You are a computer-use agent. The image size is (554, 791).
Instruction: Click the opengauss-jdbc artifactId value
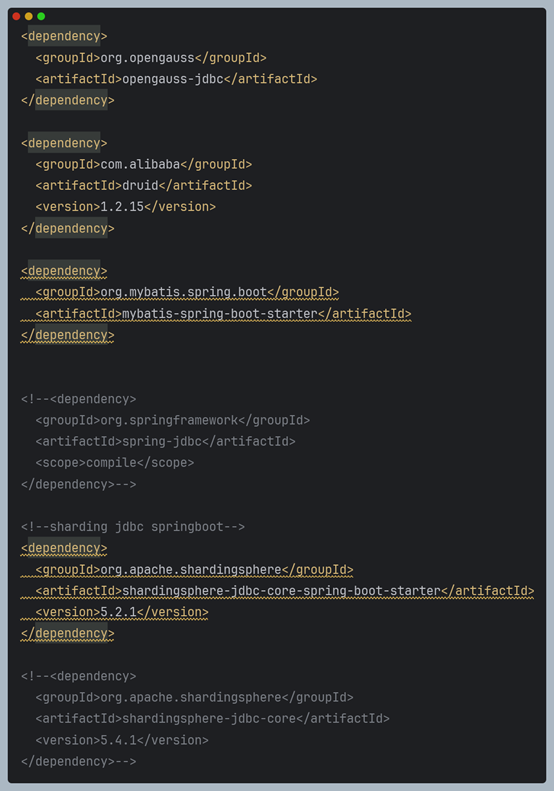(x=173, y=79)
